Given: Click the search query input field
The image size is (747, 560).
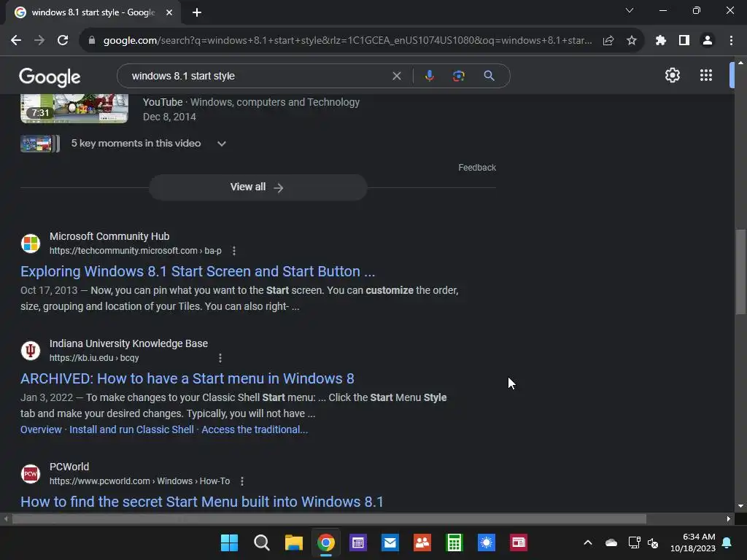Looking at the screenshot, I should 258,76.
